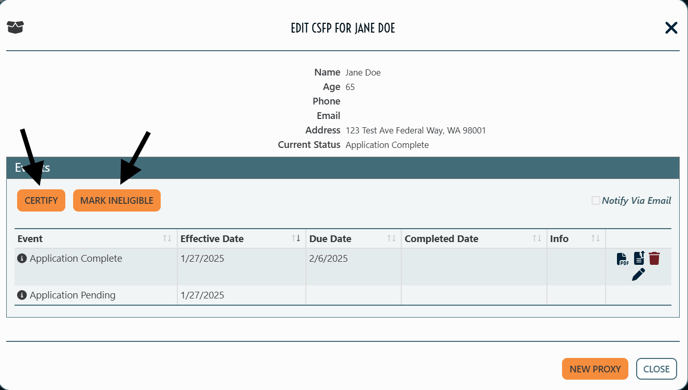Select the 2/6/2025 due date cell
The image size is (688, 390).
(354, 267)
